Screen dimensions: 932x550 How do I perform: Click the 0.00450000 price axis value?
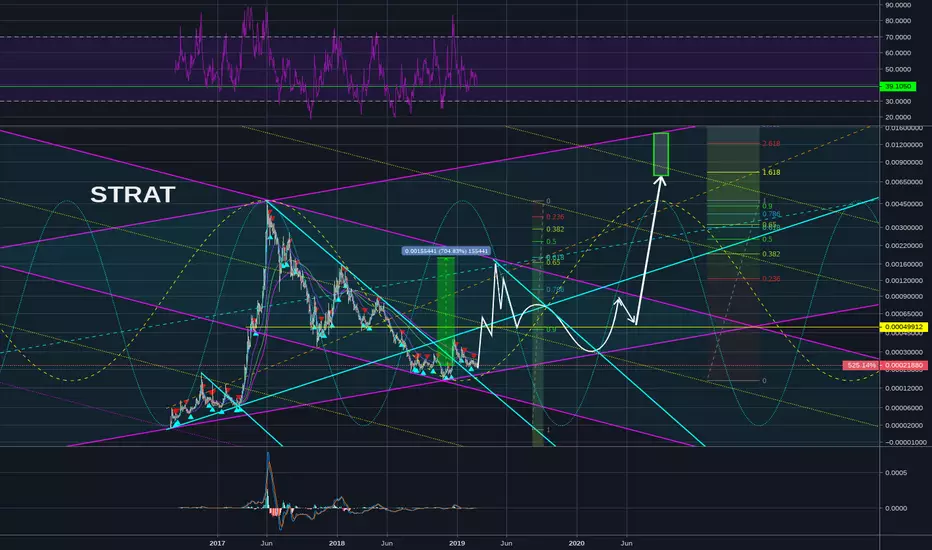click(903, 204)
